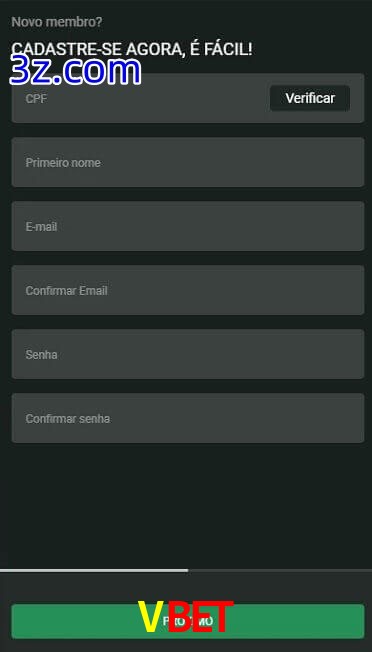372x652 pixels.
Task: Click the blue 3z.com watermark logo
Action: coord(75,71)
